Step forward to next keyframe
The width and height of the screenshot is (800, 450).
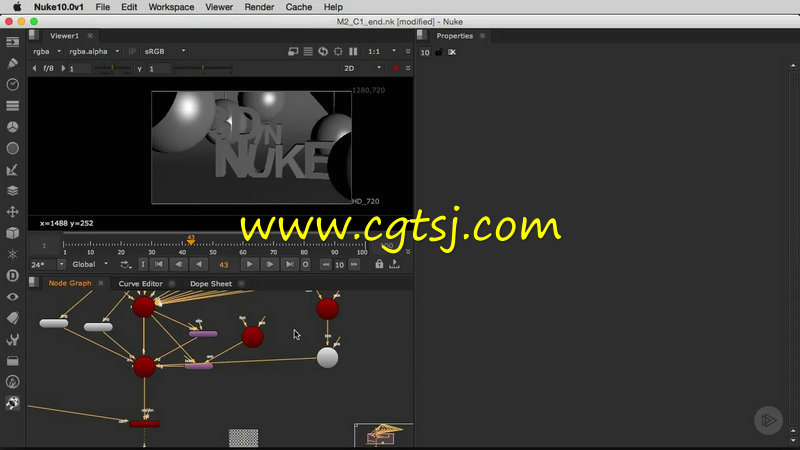[x=269, y=264]
